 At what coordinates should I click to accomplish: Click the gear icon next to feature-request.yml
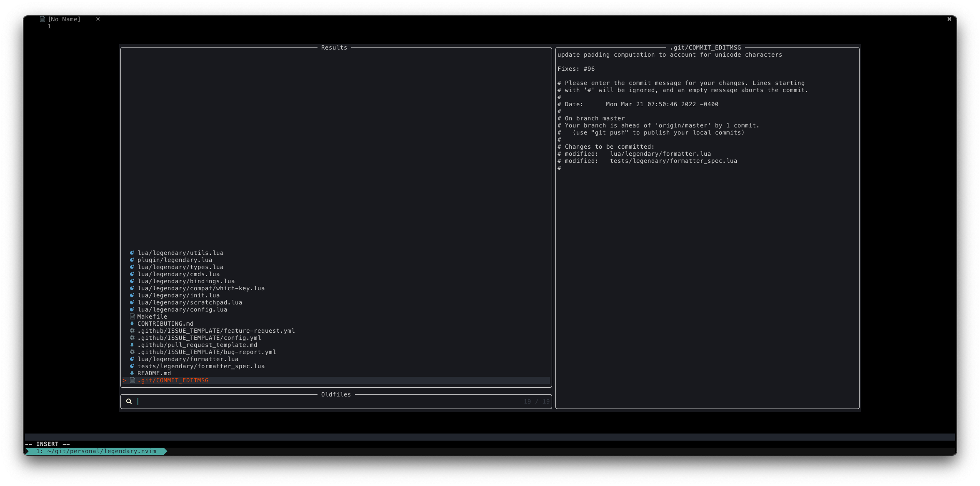(x=132, y=331)
